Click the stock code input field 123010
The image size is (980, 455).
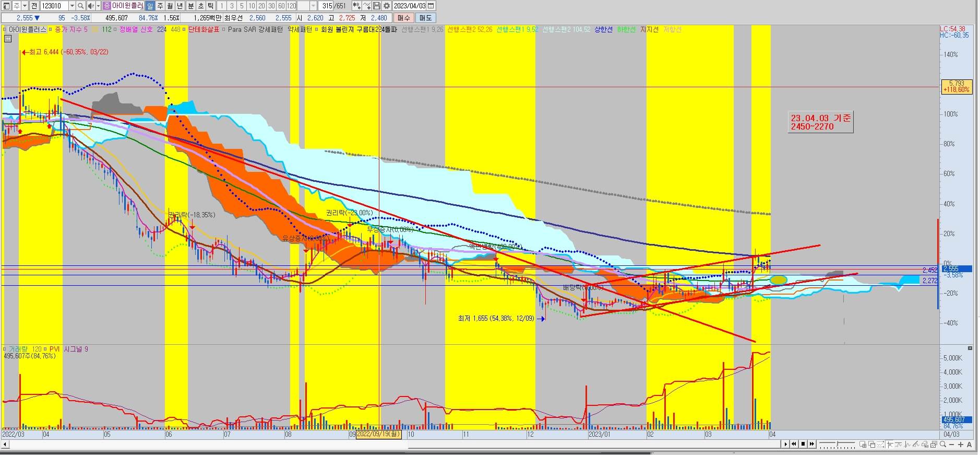54,6
